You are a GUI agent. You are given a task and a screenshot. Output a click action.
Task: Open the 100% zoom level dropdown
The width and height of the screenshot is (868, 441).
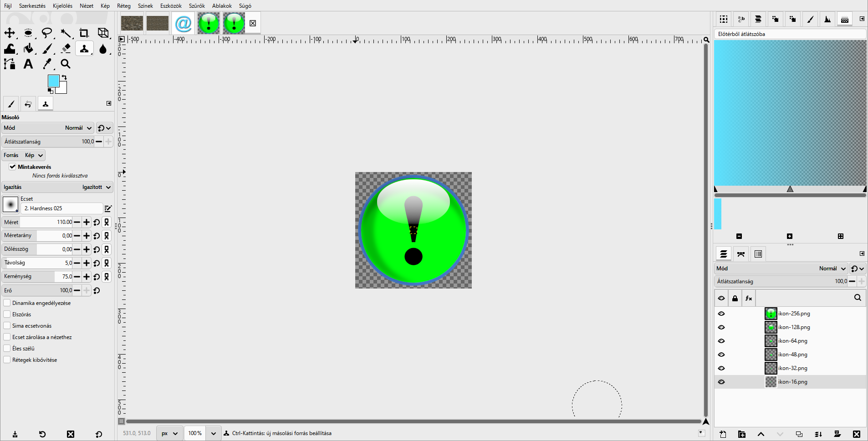click(x=213, y=433)
